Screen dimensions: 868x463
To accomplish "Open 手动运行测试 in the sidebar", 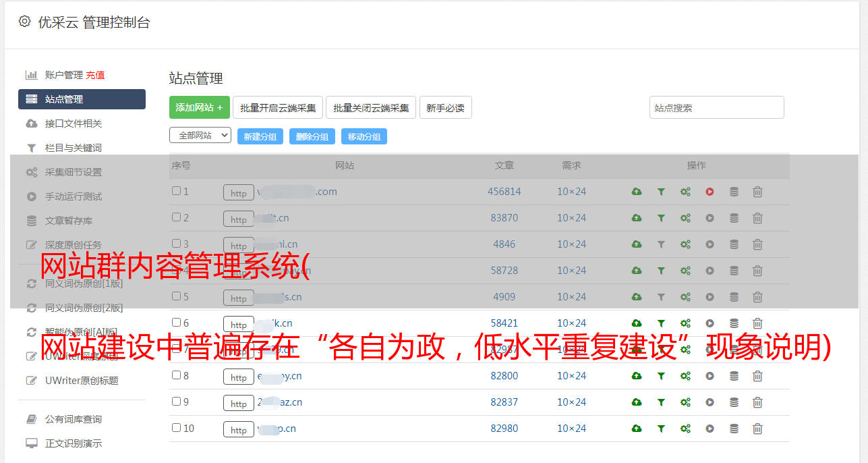I will (x=74, y=196).
